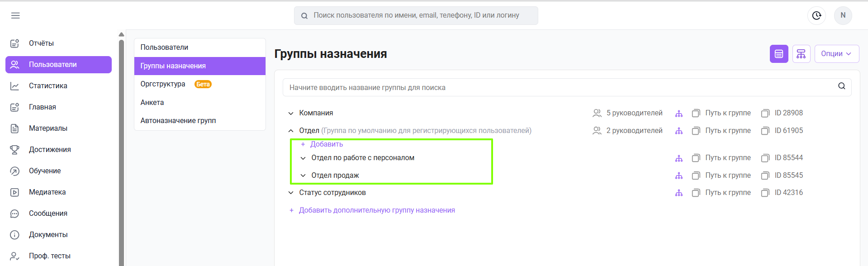Open the Пользователи submenu tab
This screenshot has height=266, width=868.
(199, 47)
